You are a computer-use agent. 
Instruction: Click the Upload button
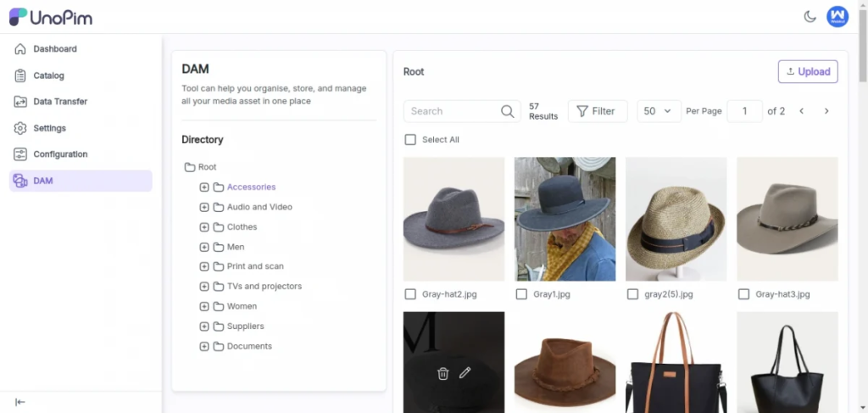click(808, 71)
